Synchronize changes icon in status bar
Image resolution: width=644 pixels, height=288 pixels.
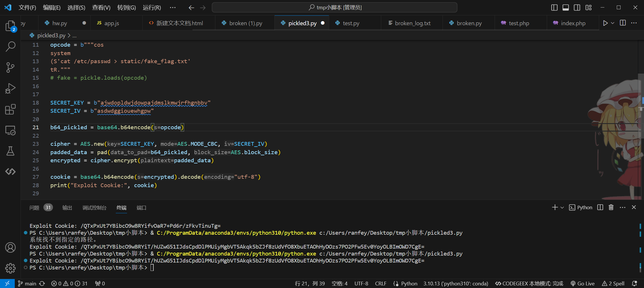coord(42,283)
